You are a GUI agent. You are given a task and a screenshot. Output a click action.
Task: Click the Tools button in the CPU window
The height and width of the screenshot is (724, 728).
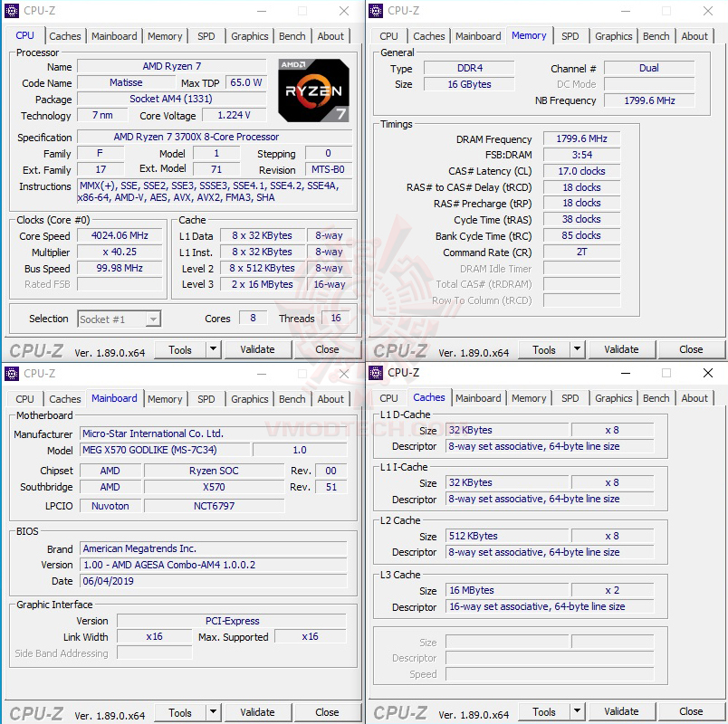click(x=180, y=349)
